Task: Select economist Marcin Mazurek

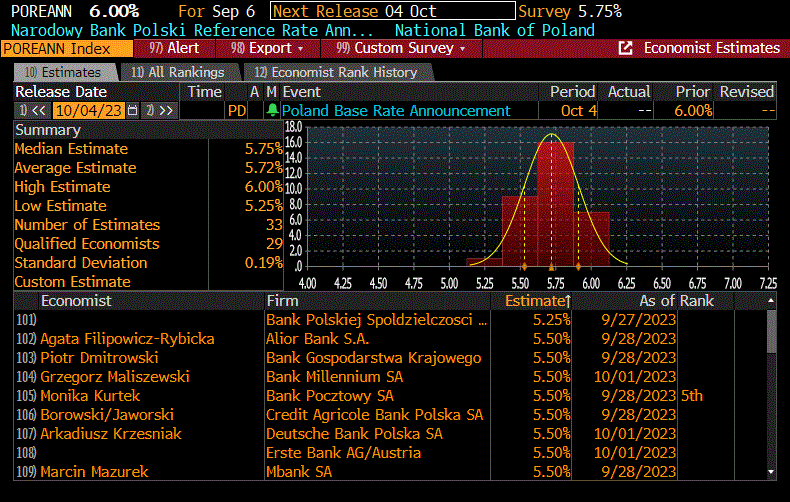Action: tap(94, 472)
